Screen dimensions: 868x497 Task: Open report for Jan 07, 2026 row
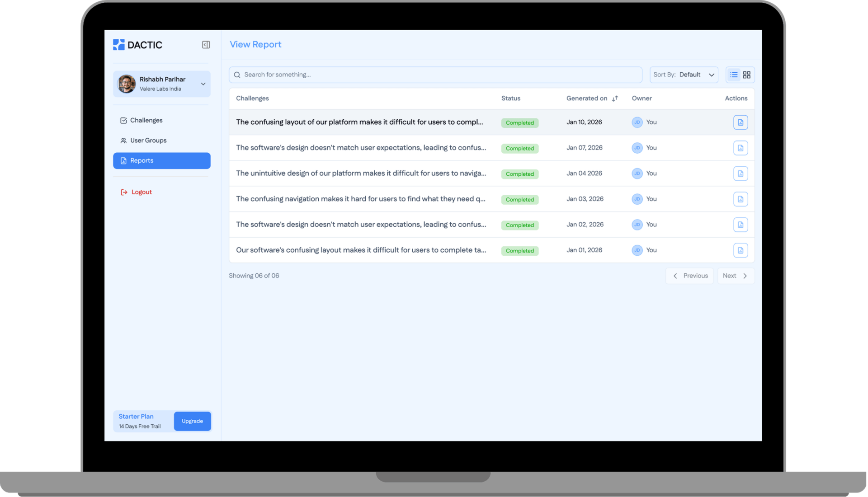tap(741, 148)
